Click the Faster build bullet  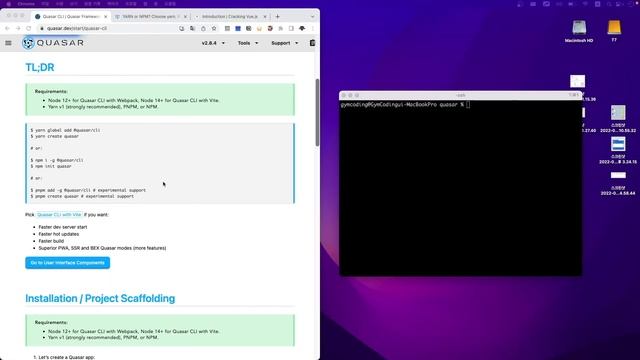coord(51,241)
